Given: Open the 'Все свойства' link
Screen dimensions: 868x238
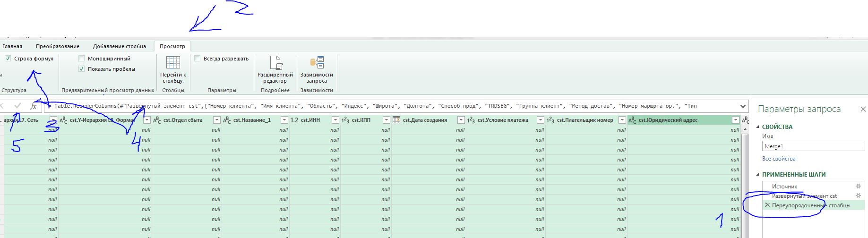Looking at the screenshot, I should 779,159.
